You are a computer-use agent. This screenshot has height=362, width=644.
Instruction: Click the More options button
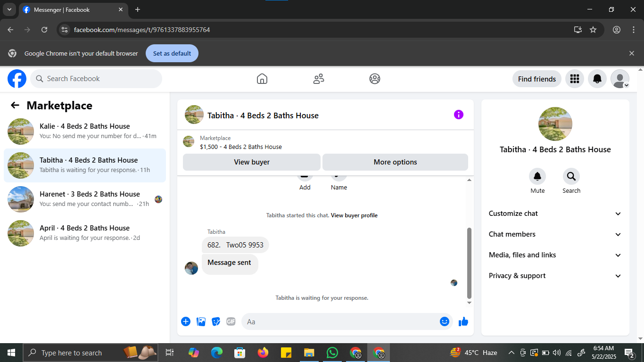click(395, 162)
